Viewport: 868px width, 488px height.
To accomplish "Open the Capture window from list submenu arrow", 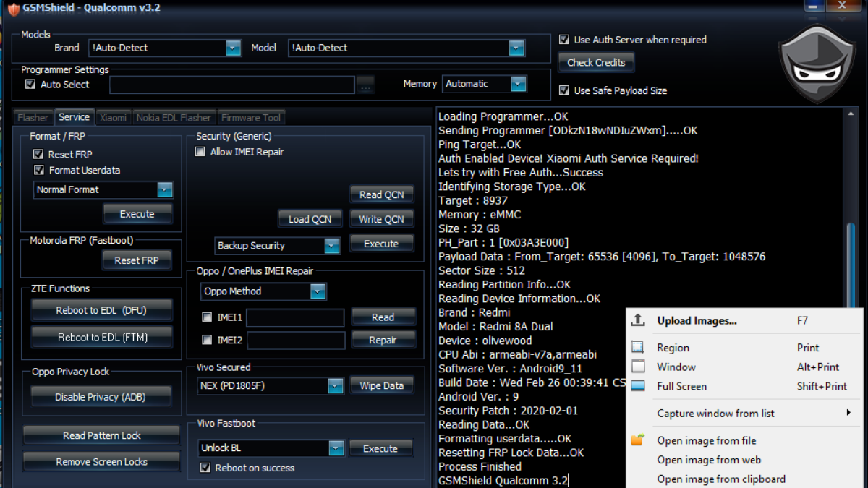I will (848, 413).
